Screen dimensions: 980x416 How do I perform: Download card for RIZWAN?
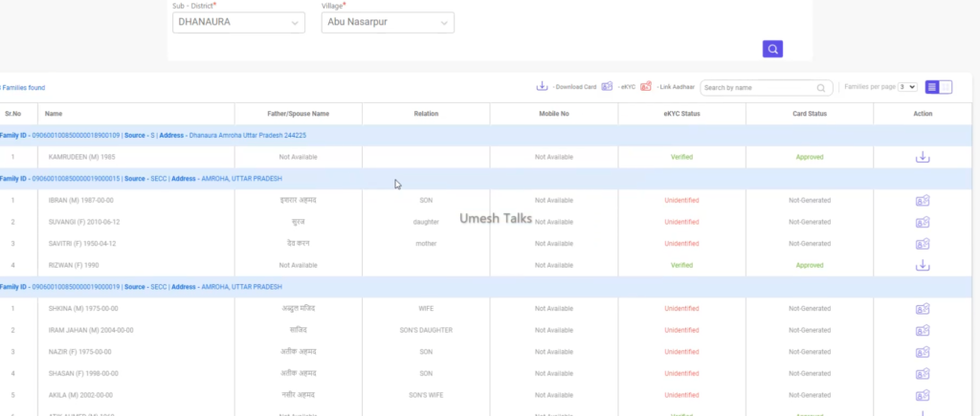pyautogui.click(x=923, y=266)
